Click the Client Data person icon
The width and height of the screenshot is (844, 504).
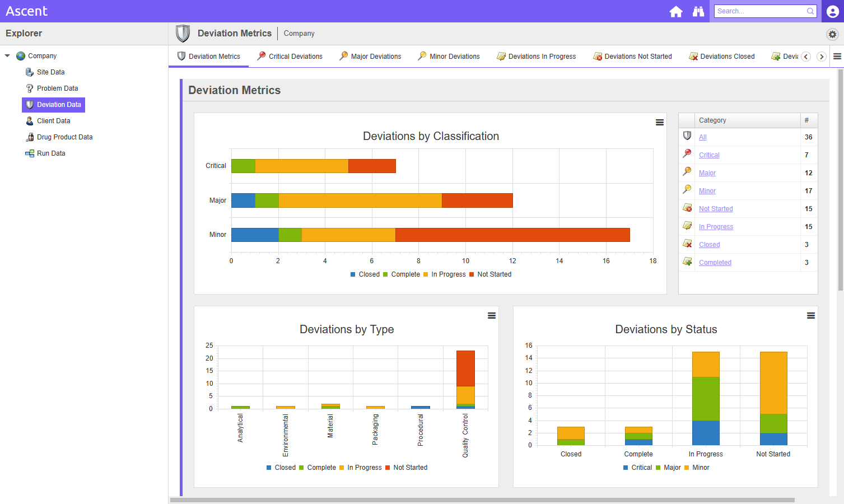pyautogui.click(x=30, y=121)
